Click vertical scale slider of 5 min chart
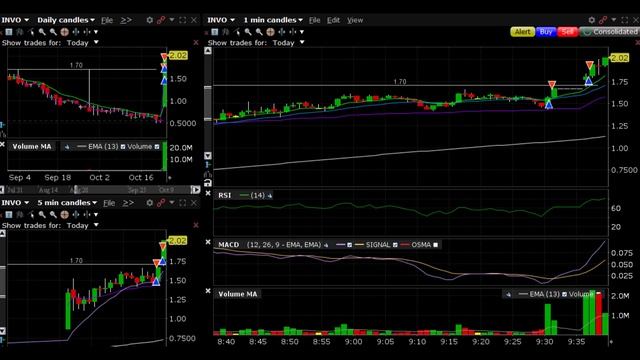The image size is (640, 360). pyautogui.click(x=2, y=282)
